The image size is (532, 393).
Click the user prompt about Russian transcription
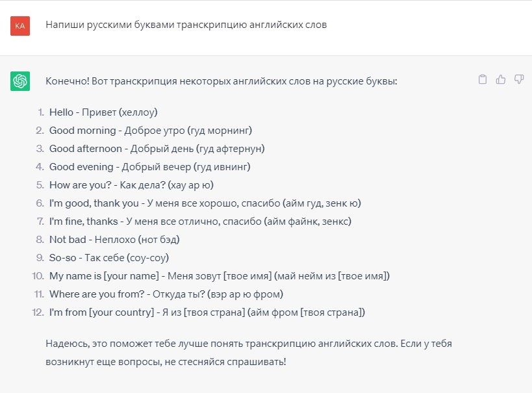[x=186, y=25]
